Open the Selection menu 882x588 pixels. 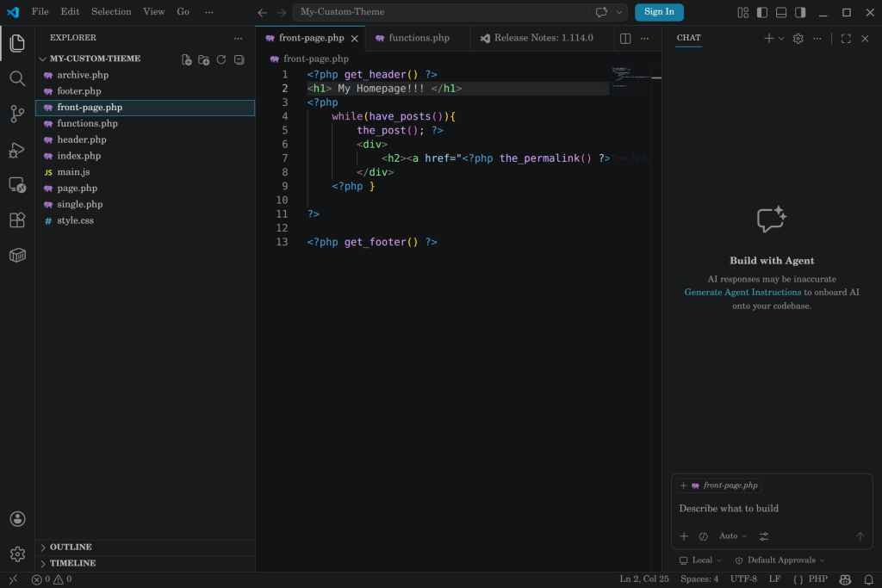(x=111, y=12)
